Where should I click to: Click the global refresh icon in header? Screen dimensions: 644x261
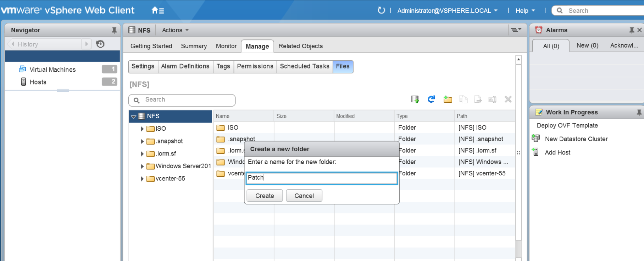(381, 10)
